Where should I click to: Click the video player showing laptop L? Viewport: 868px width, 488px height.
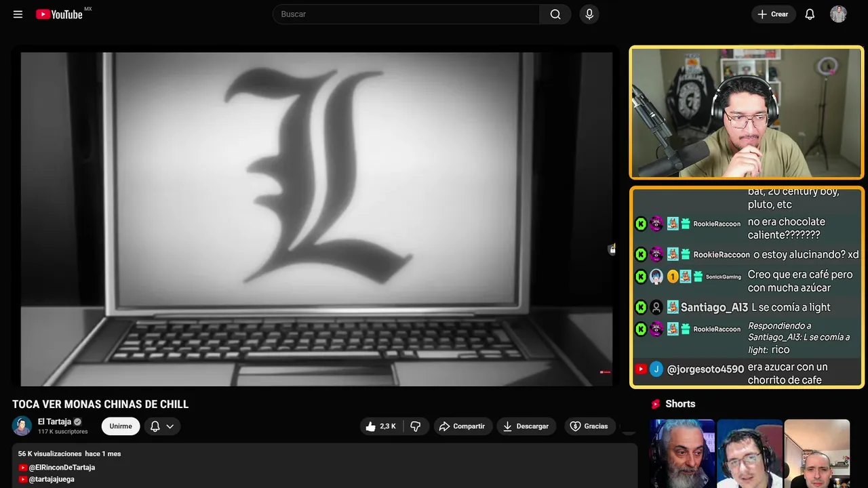(316, 219)
